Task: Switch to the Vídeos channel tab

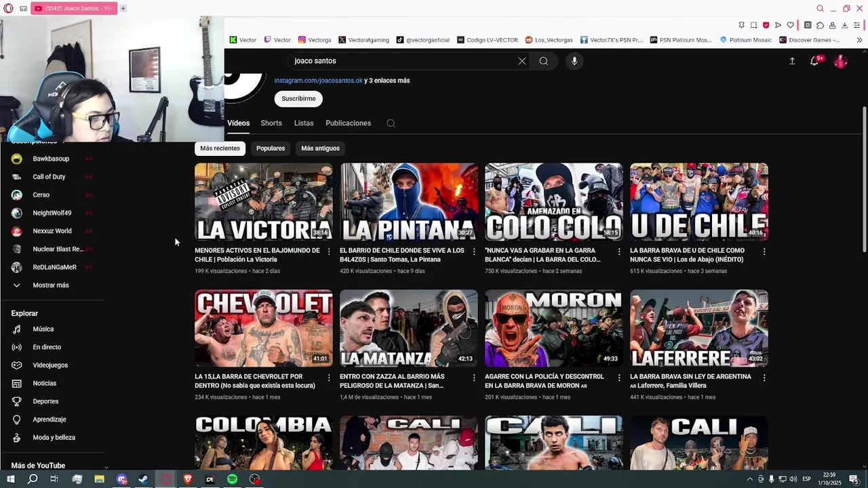Action: pos(238,123)
